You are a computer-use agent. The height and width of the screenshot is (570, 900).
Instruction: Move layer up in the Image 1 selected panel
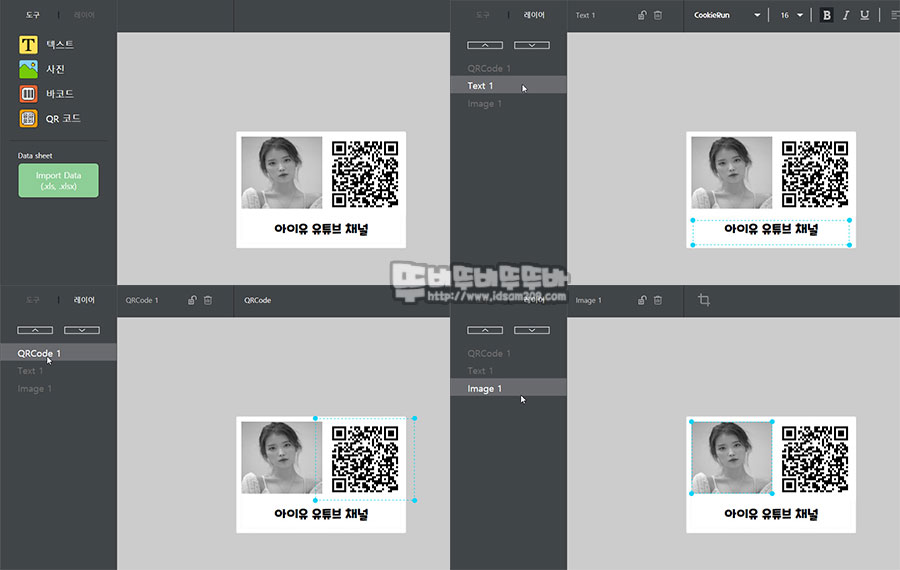click(x=485, y=330)
